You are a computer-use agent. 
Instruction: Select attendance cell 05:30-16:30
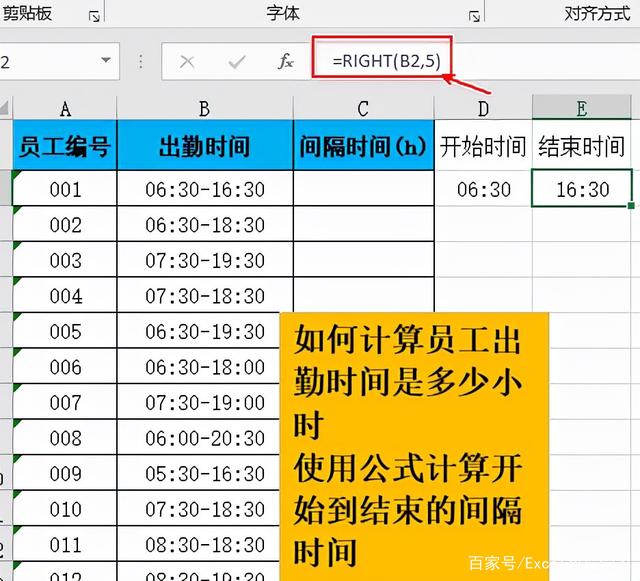[199, 473]
